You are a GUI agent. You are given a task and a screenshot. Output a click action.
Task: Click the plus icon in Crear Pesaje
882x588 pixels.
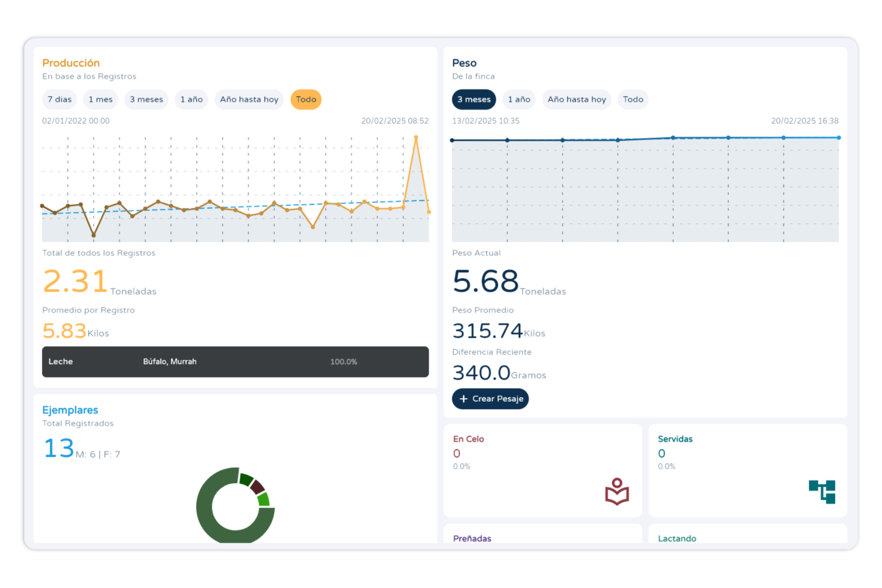(x=464, y=399)
